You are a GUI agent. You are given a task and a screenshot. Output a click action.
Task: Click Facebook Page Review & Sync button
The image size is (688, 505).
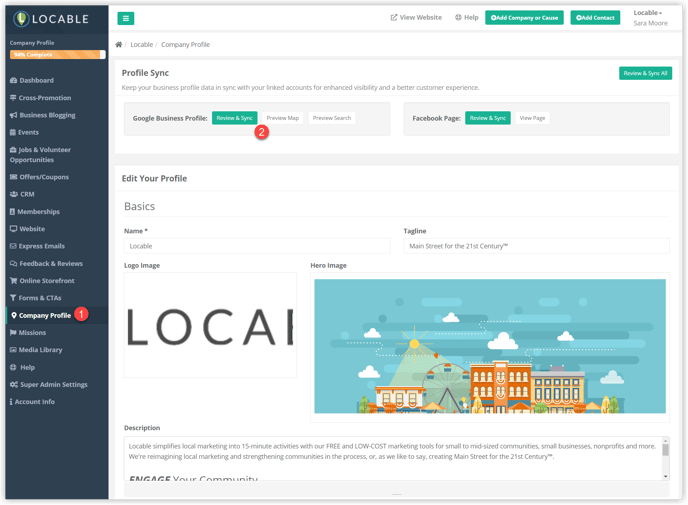(487, 118)
